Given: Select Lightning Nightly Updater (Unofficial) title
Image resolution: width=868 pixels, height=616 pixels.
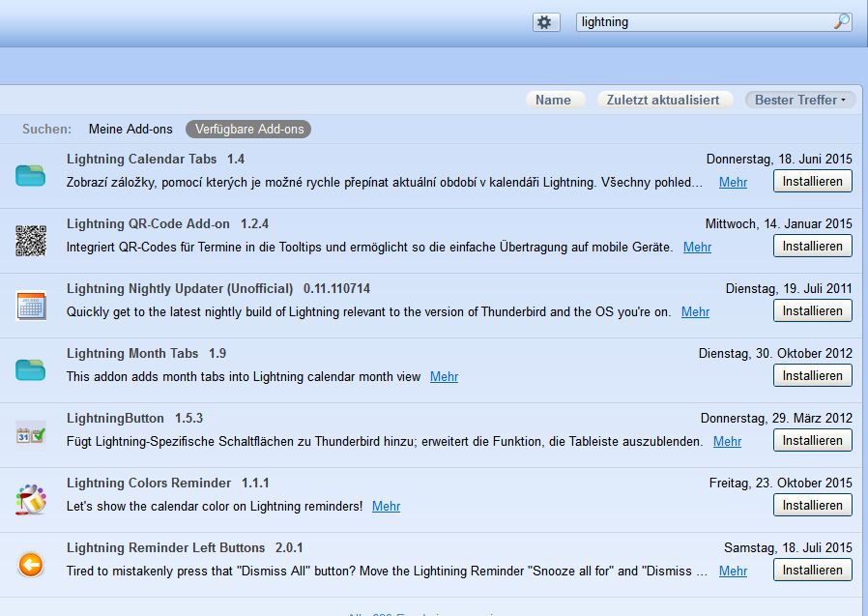Looking at the screenshot, I should point(180,288).
